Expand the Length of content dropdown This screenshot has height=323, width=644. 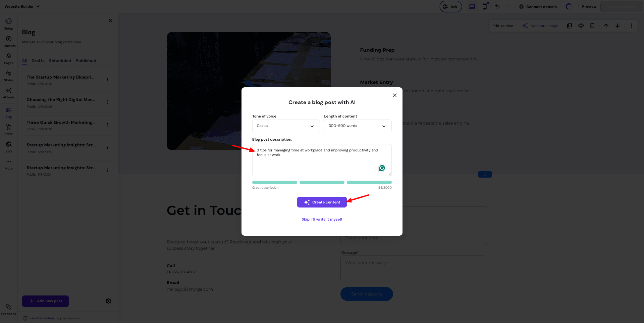358,126
